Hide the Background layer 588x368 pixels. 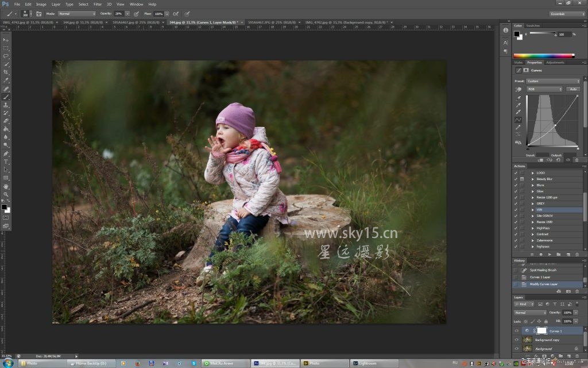(517, 349)
